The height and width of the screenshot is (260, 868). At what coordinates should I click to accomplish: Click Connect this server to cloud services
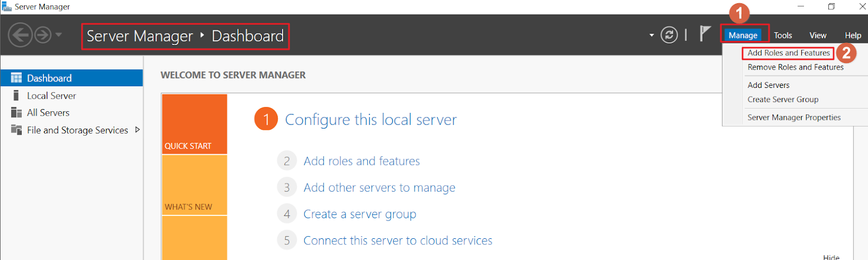398,240
